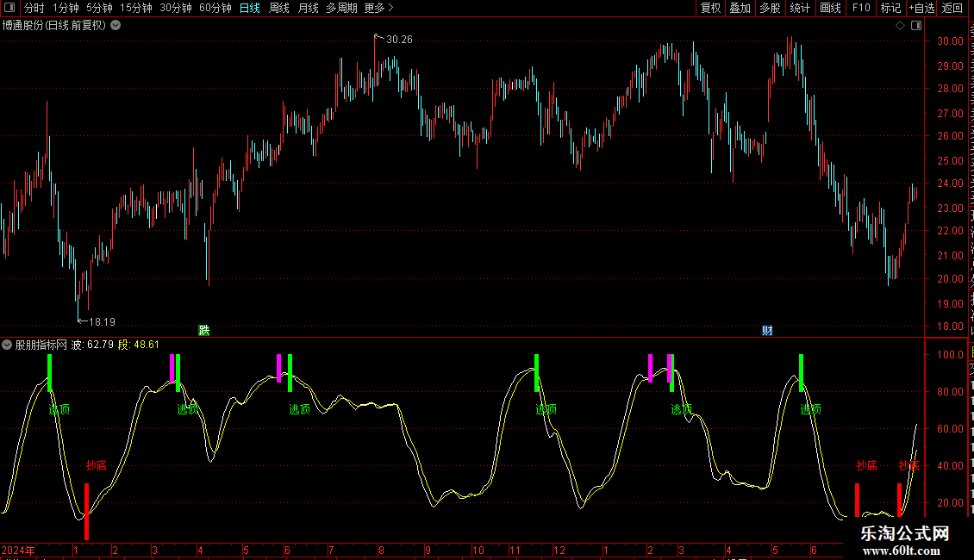Toggle the sidebar panel icon at top-left

pos(9,8)
